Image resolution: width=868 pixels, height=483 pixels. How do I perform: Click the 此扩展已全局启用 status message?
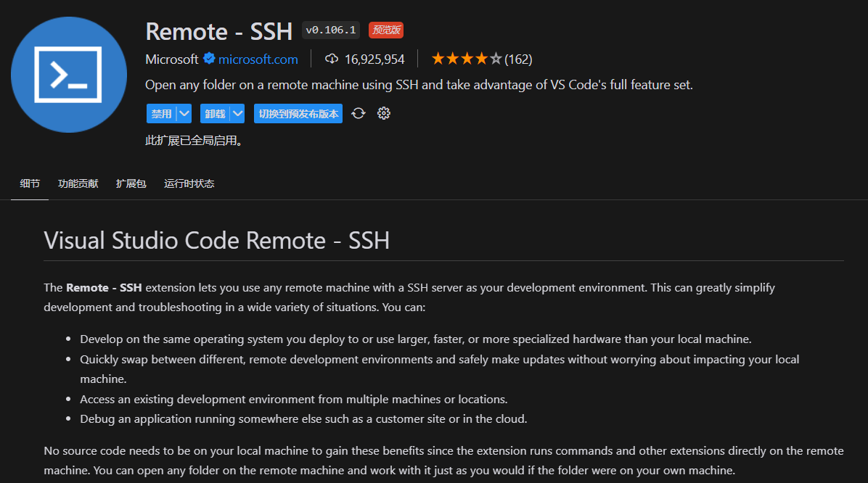click(x=194, y=141)
